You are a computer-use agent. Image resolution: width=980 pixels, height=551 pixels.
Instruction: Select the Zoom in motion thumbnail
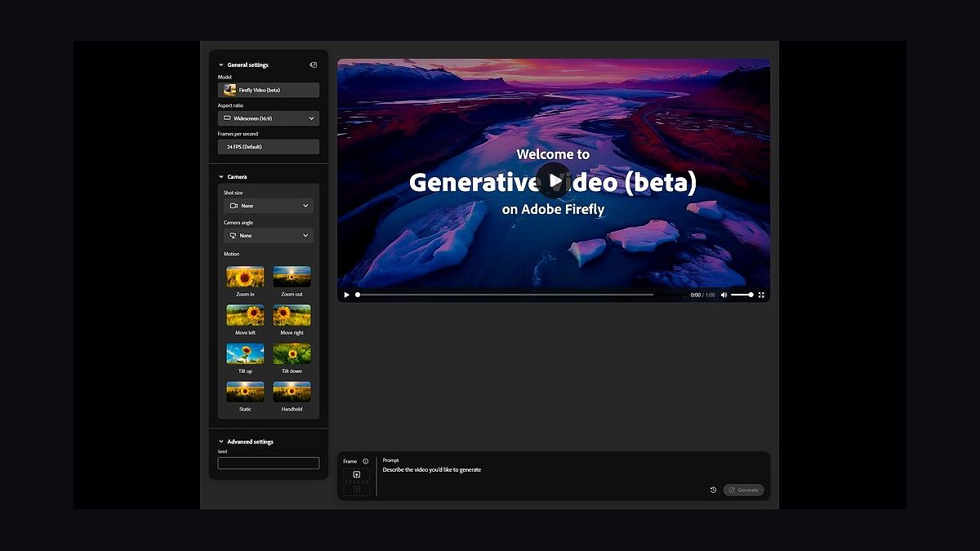pos(245,276)
